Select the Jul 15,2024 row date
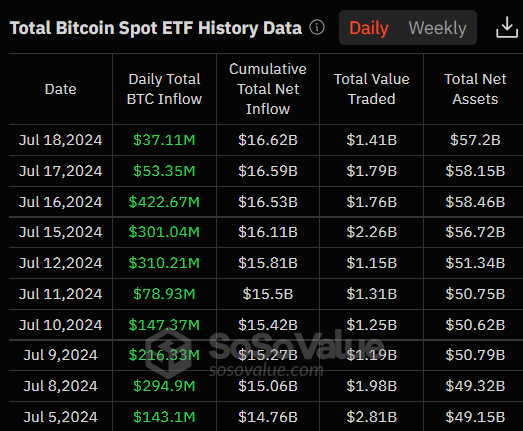Image resolution: width=523 pixels, height=431 pixels. 60,232
